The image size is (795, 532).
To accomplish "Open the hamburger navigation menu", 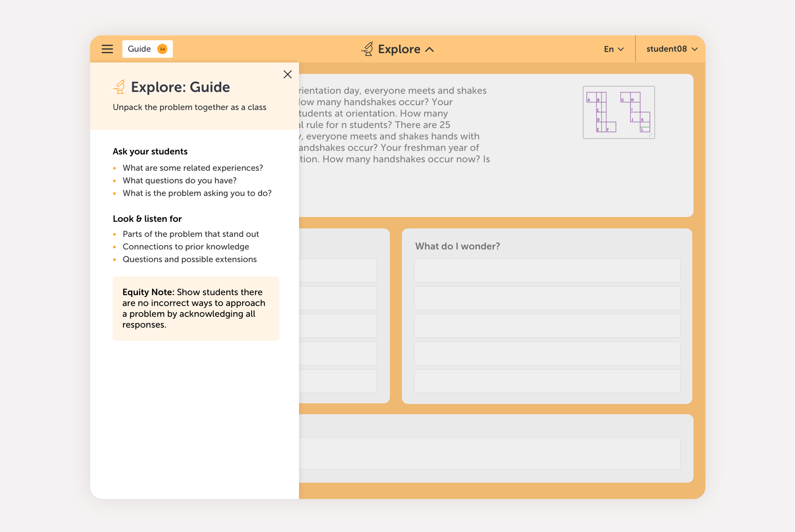I will click(x=107, y=49).
